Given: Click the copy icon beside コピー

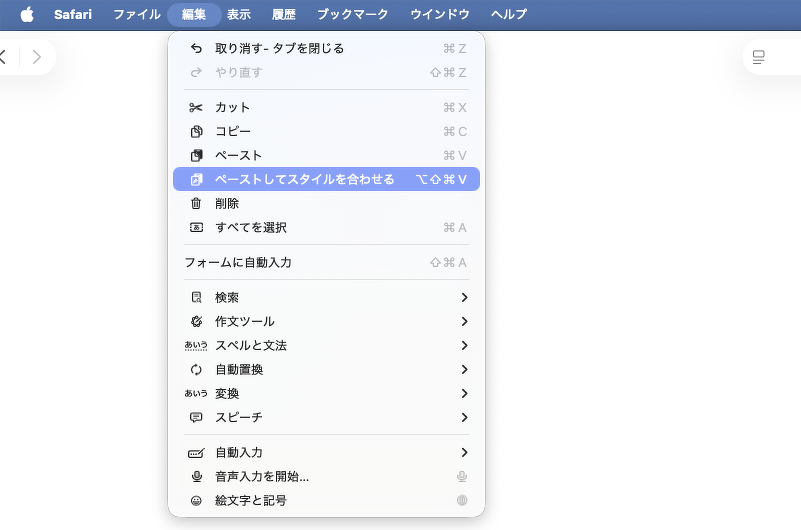Looking at the screenshot, I should [196, 131].
